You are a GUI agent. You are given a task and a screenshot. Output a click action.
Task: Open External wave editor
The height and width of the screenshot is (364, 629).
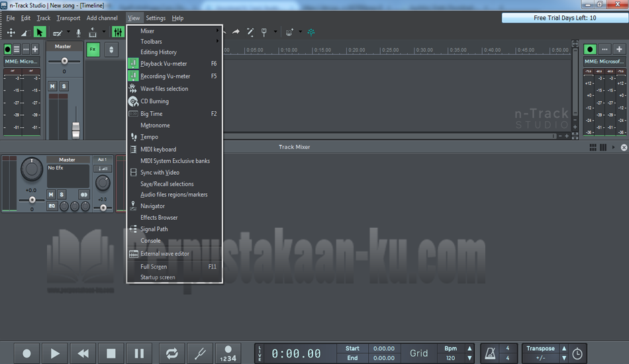tap(174, 253)
